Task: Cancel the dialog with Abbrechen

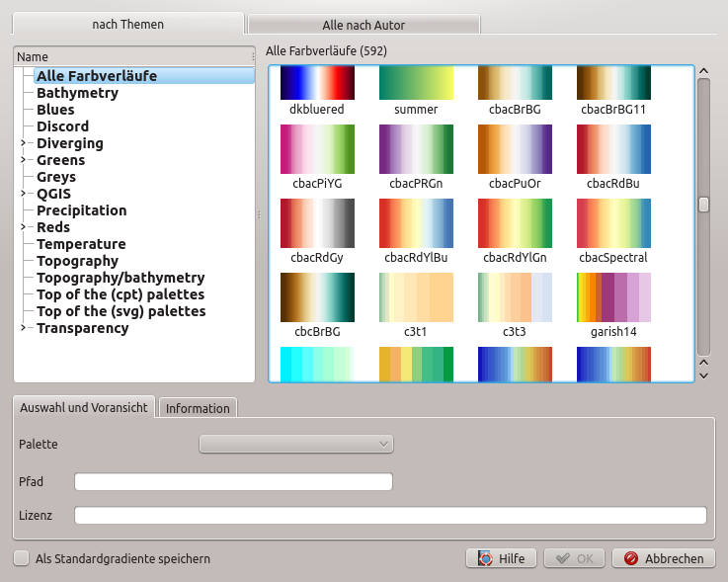Action: (x=664, y=558)
